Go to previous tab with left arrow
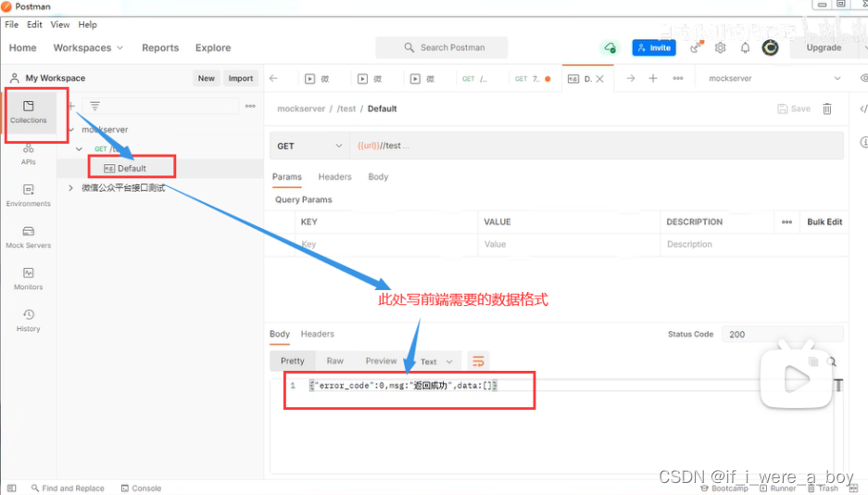Viewport: 868px width, 495px height. (x=273, y=78)
